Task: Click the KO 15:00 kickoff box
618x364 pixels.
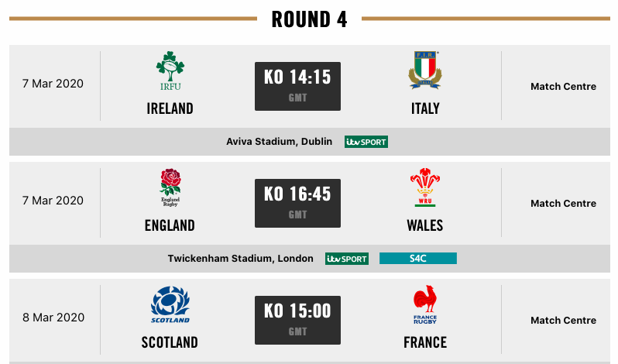Action: pos(297,321)
